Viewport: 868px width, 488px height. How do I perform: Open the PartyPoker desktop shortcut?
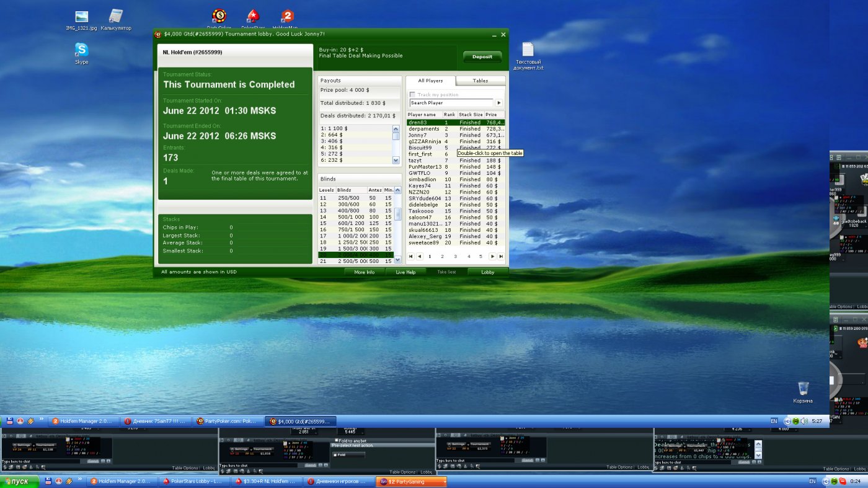pyautogui.click(x=219, y=17)
